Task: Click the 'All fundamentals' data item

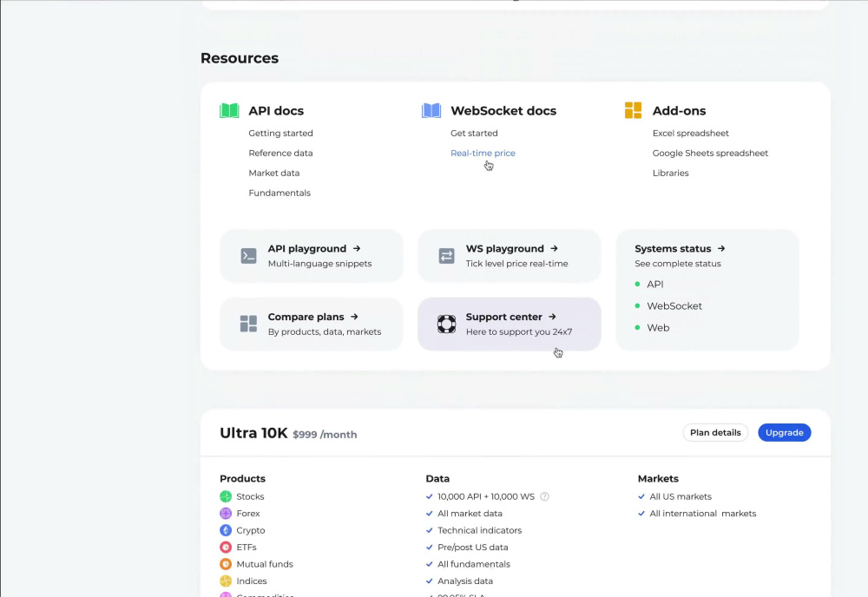Action: 474,564
